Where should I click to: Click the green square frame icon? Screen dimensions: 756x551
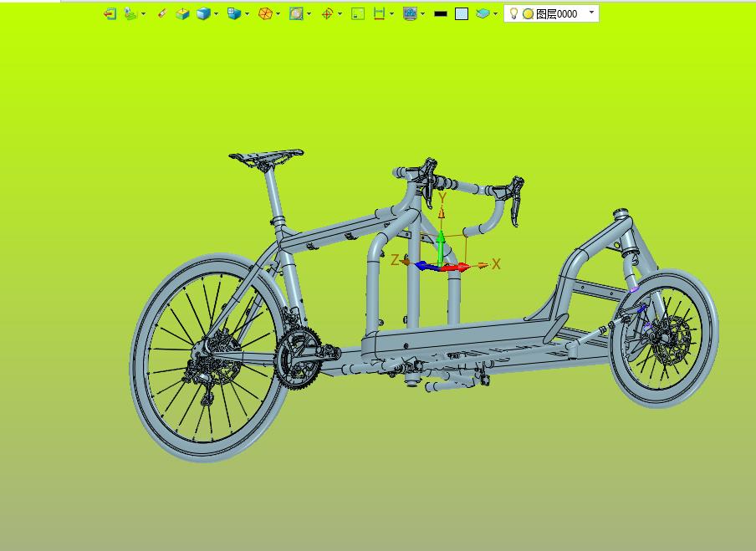(x=358, y=13)
